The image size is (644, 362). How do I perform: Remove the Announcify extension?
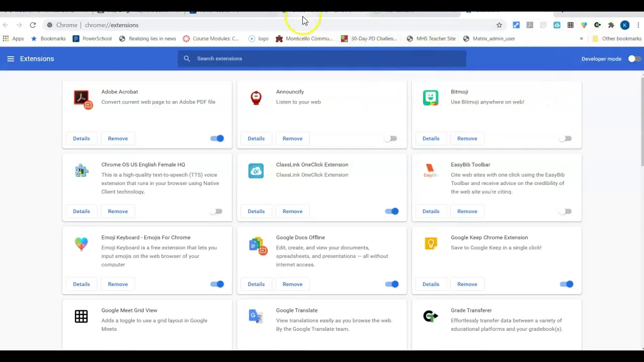tap(292, 138)
